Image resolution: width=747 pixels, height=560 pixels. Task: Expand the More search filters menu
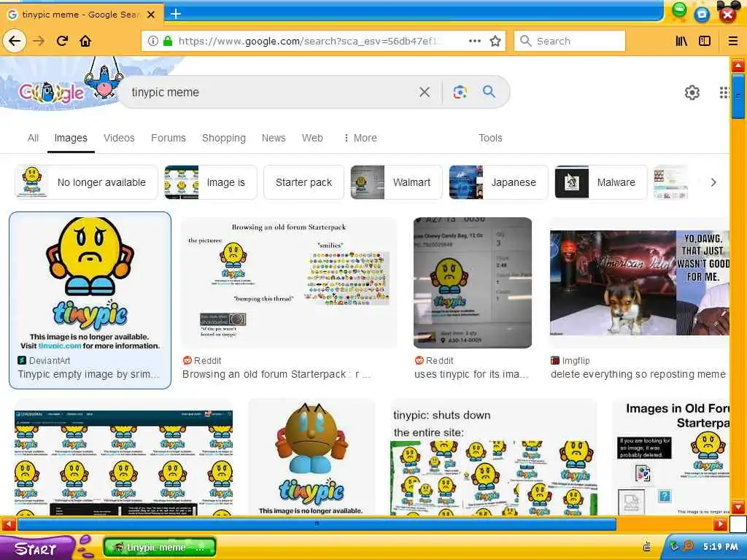point(360,138)
